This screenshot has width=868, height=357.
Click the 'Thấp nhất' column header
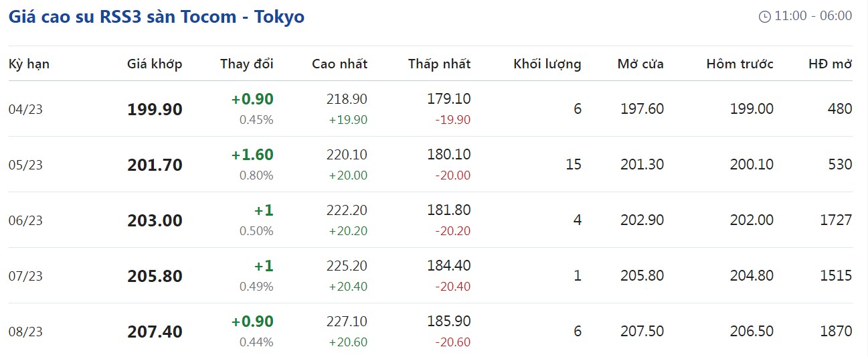[439, 64]
